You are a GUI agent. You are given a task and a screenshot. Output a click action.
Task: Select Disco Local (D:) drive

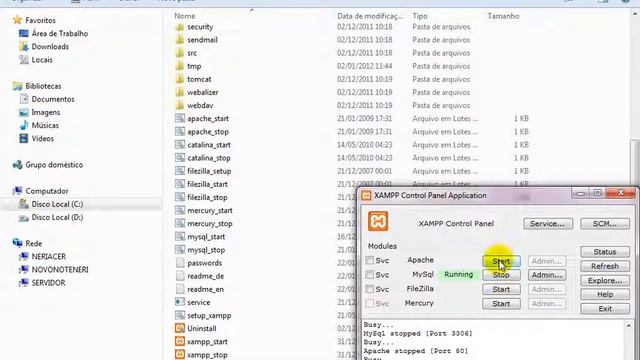(x=58, y=217)
